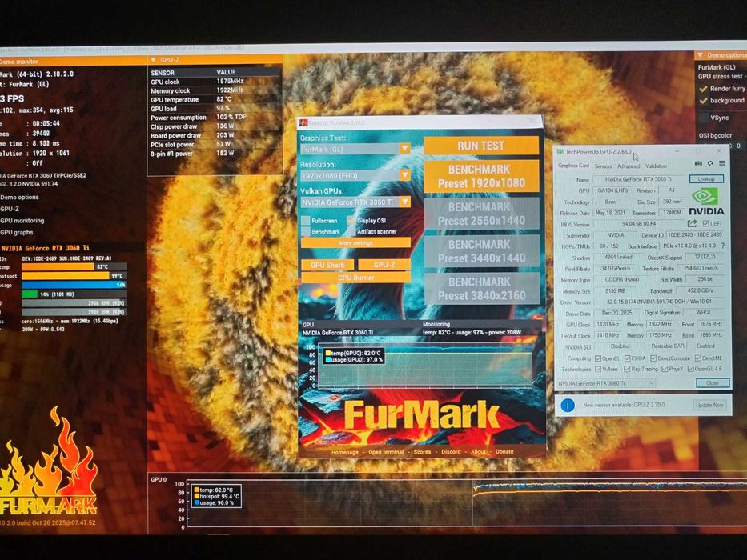Image resolution: width=747 pixels, height=560 pixels.
Task: Click the BIOS Version field in GPU-Z
Action: pyautogui.click(x=638, y=223)
